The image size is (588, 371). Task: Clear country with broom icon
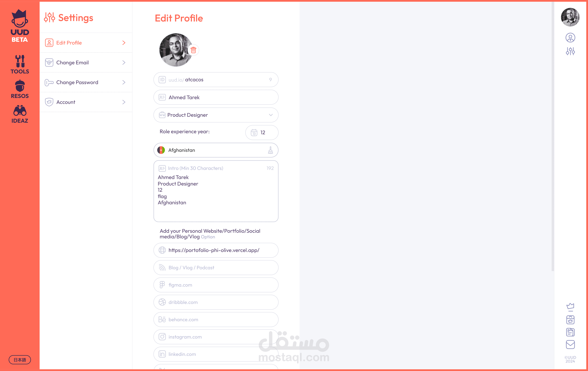pos(270,150)
